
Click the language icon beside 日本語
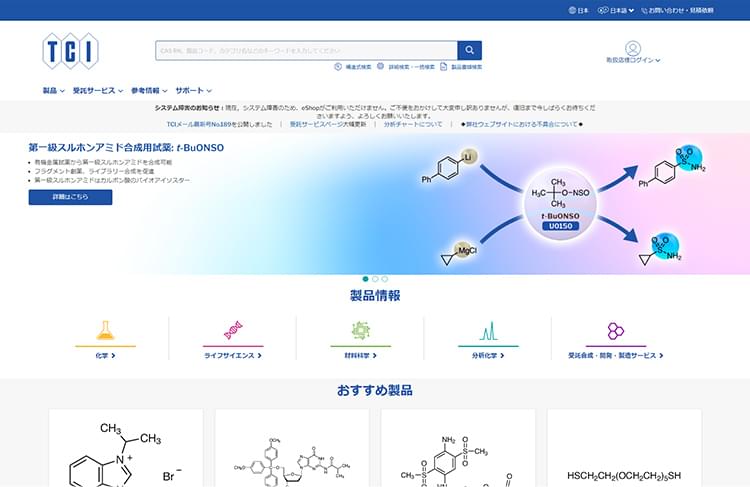coord(603,10)
